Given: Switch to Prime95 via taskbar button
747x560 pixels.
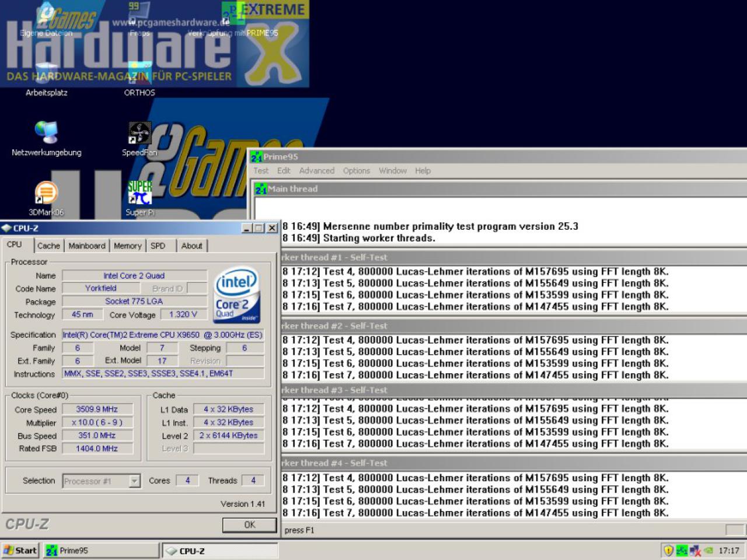Looking at the screenshot, I should [101, 551].
